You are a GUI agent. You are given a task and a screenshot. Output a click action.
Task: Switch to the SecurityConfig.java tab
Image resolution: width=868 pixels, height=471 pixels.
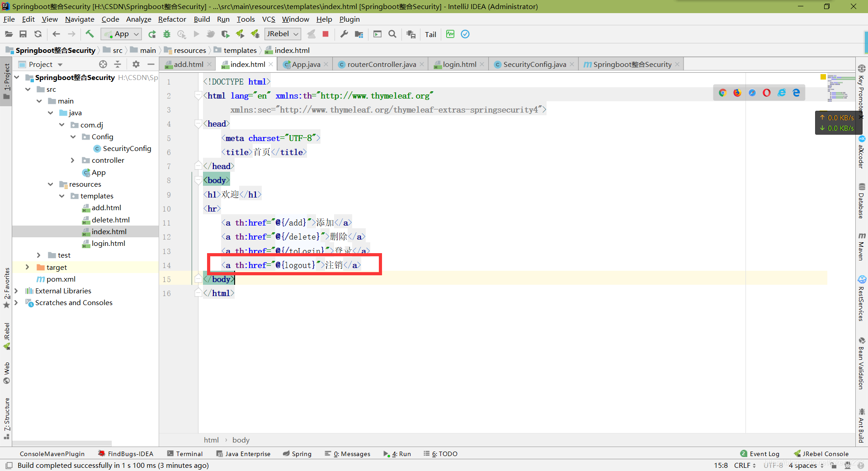[534, 65]
